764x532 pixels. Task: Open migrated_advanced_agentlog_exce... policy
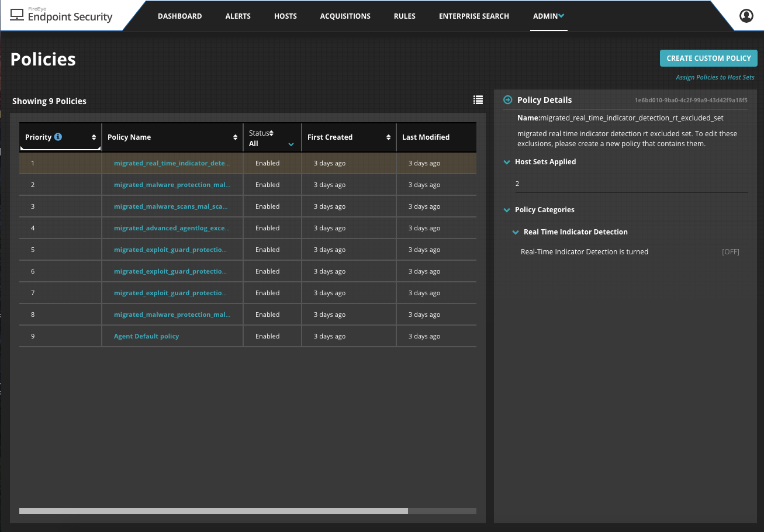172,228
